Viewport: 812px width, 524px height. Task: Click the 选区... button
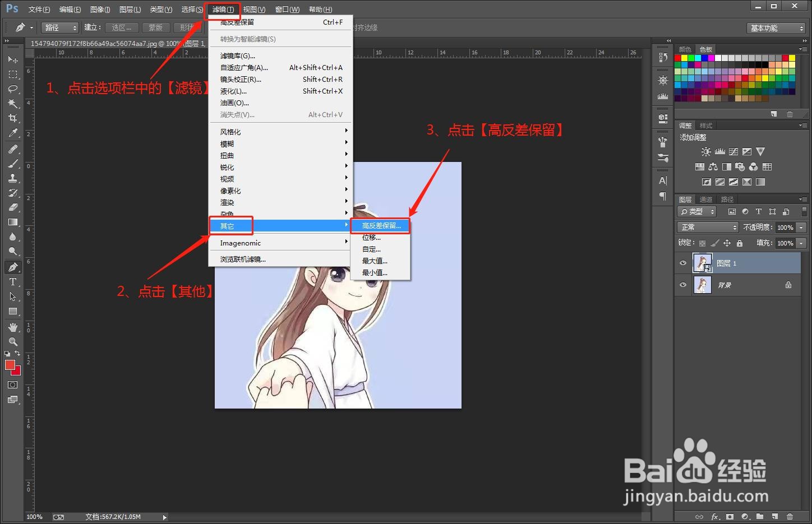pos(122,27)
